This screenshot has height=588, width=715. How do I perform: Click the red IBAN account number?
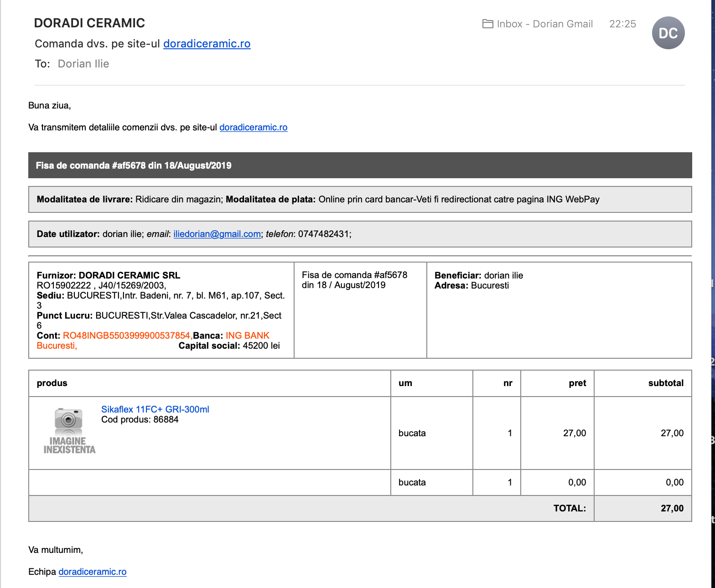point(126,335)
